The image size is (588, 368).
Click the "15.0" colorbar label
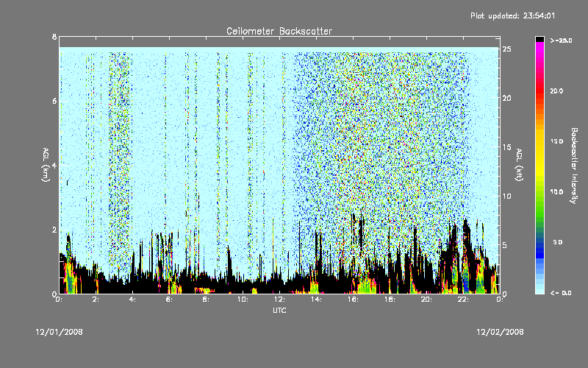coord(556,141)
